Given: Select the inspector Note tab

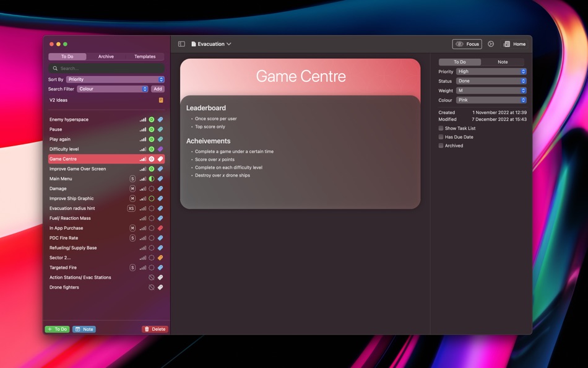Looking at the screenshot, I should click(503, 62).
